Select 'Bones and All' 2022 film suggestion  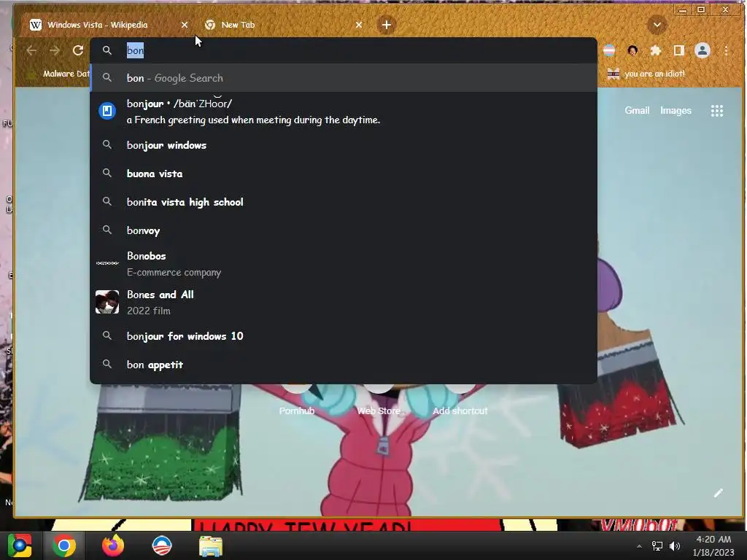pyautogui.click(x=343, y=302)
